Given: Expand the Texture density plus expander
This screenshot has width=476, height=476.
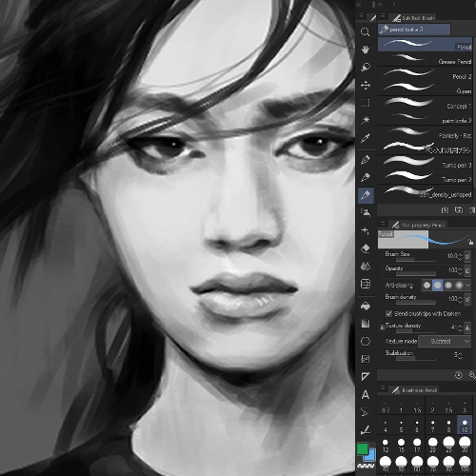Looking at the screenshot, I should pos(382,327).
